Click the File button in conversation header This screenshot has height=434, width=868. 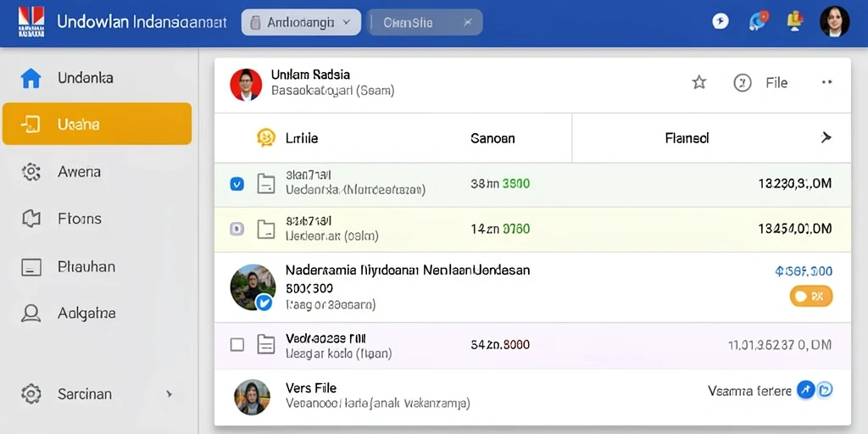(x=776, y=83)
